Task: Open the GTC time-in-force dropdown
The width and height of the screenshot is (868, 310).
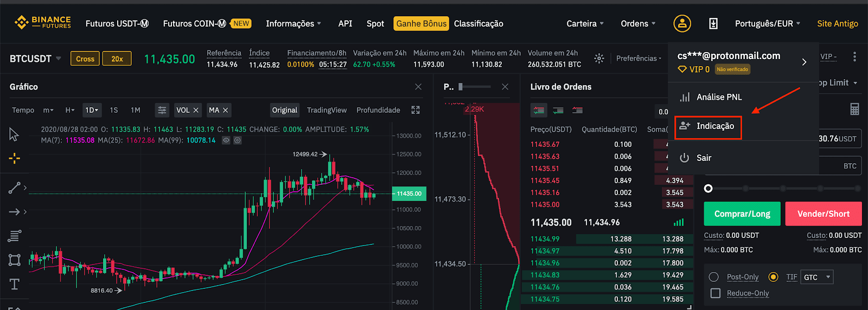Action: (x=817, y=277)
